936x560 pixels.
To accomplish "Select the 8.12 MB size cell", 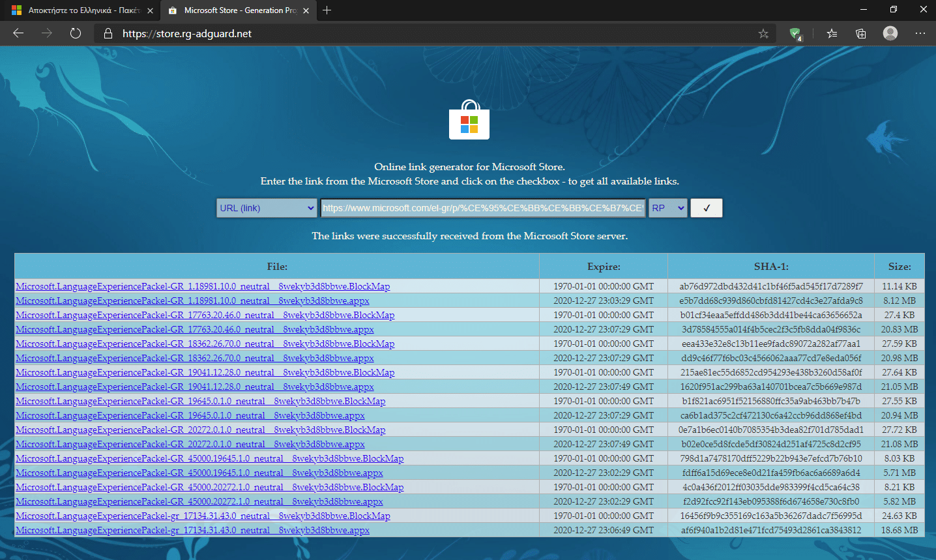I will [899, 301].
